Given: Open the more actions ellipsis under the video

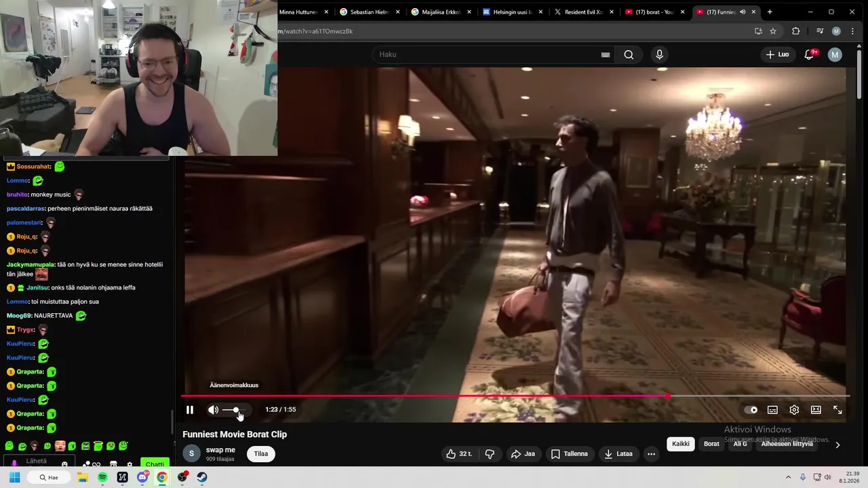Looking at the screenshot, I should 651,454.
